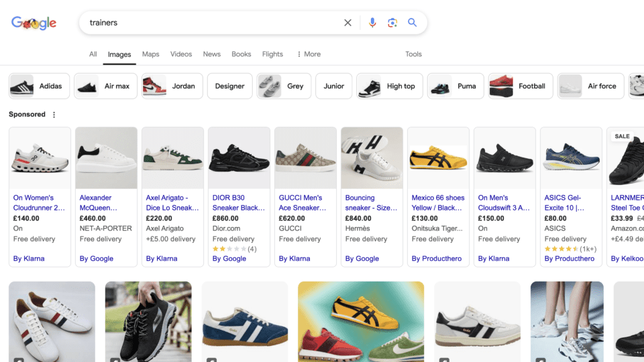Screen dimensions: 644x362
Task: Go to the News tab
Action: tap(212, 54)
